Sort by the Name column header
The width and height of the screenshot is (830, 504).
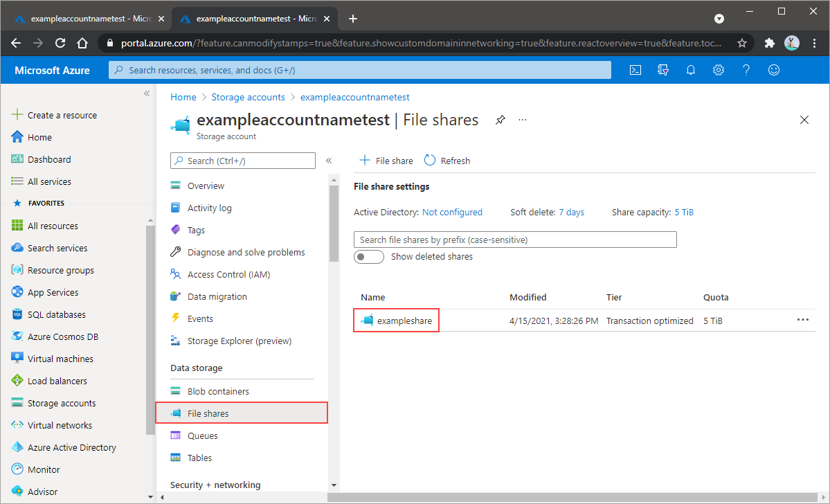coord(372,298)
